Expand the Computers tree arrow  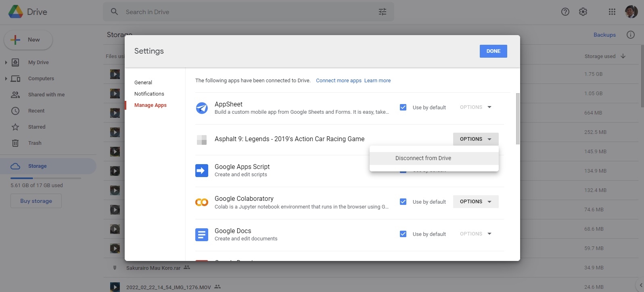pyautogui.click(x=6, y=79)
